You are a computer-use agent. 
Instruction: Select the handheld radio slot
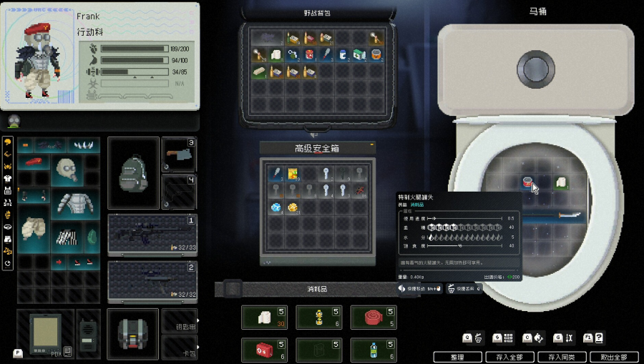pos(88,334)
